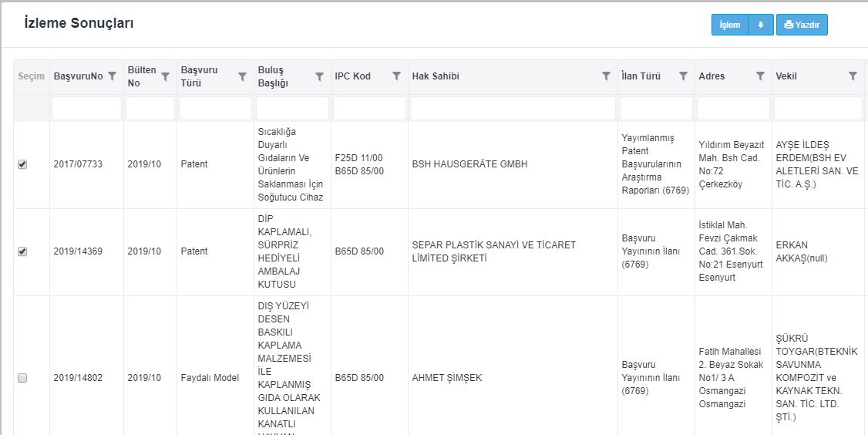Viewport: 868px width, 435px height.
Task: Focus the IPC Kod filter text box
Action: point(369,109)
